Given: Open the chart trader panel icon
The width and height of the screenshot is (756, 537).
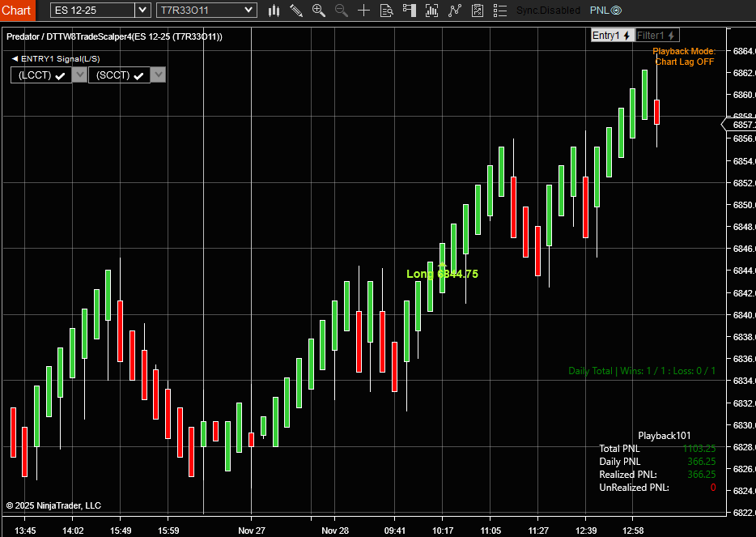Looking at the screenshot, I should pos(410,11).
